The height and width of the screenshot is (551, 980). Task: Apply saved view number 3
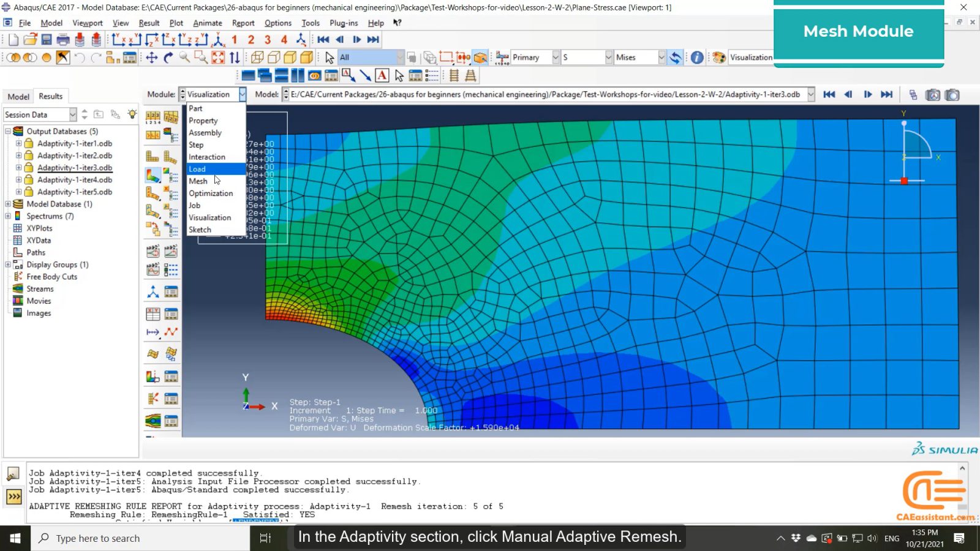[268, 40]
